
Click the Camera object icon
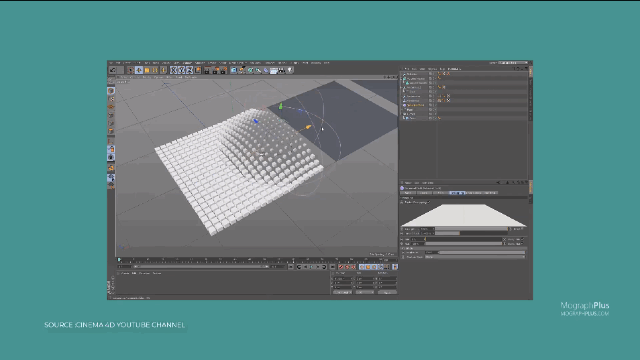click(x=282, y=70)
